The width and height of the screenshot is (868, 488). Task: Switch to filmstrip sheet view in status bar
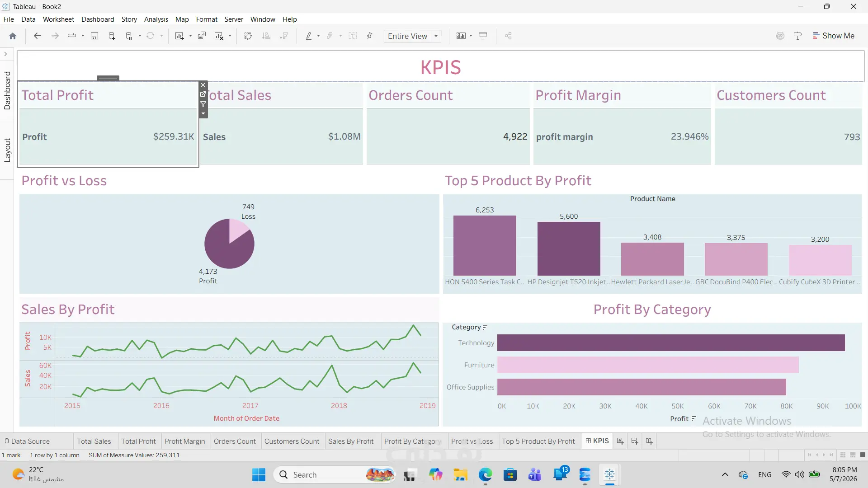pyautogui.click(x=853, y=455)
